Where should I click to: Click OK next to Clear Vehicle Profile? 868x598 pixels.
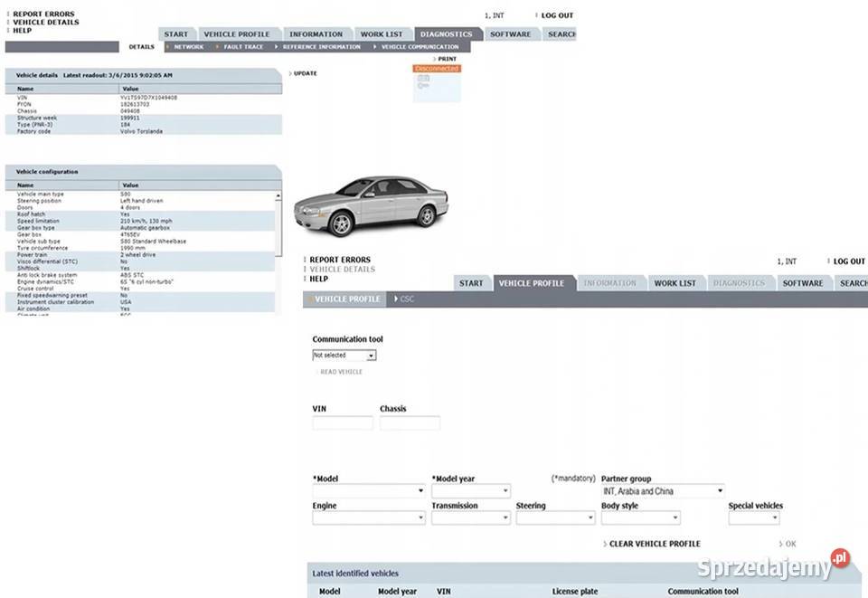pyautogui.click(x=791, y=545)
